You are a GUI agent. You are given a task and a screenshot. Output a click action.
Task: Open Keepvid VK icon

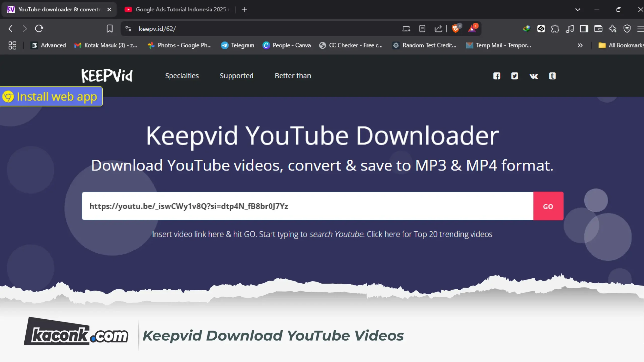click(x=534, y=76)
